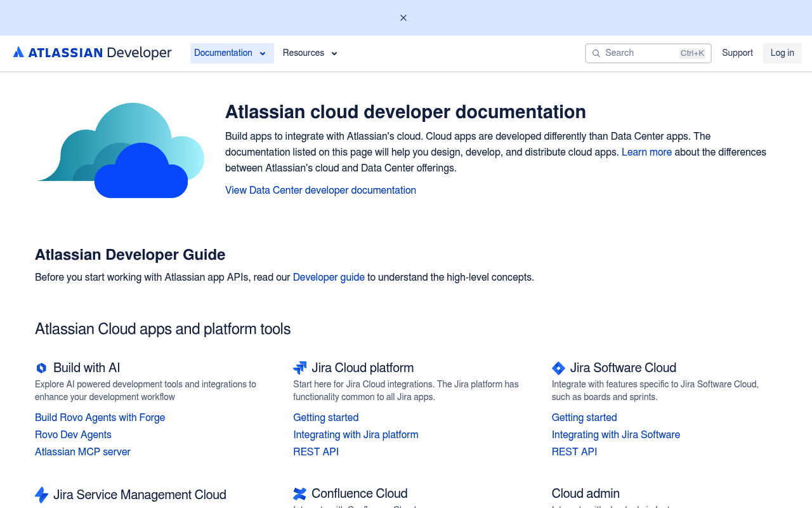The height and width of the screenshot is (508, 812).
Task: Click the magnifier icon in the search box
Action: coord(596,53)
